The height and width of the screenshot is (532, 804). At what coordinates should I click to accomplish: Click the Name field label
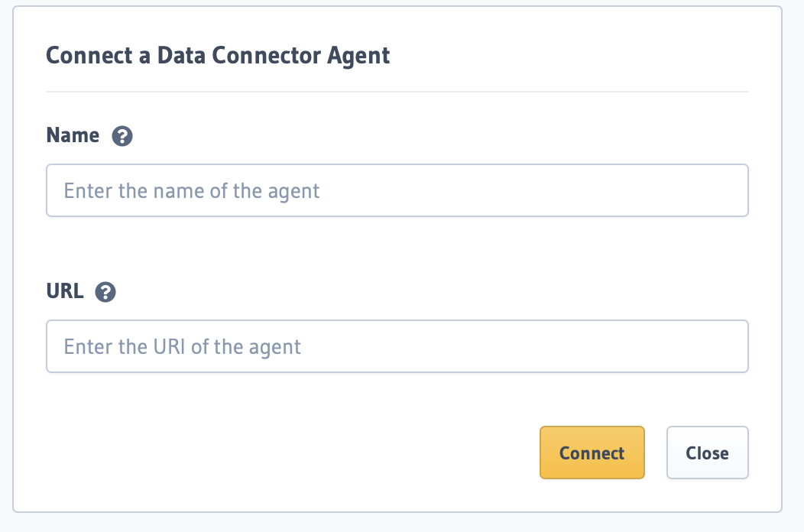[73, 135]
